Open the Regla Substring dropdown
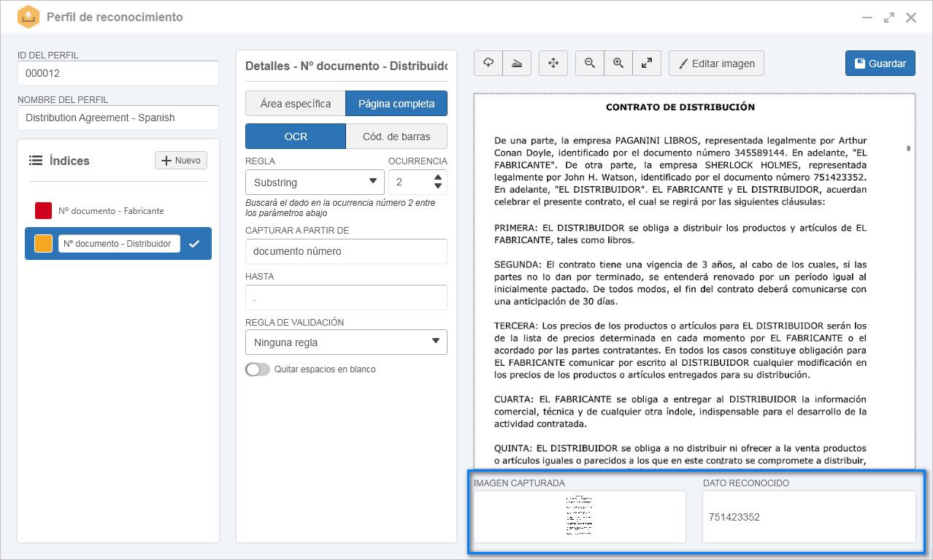 [x=315, y=182]
